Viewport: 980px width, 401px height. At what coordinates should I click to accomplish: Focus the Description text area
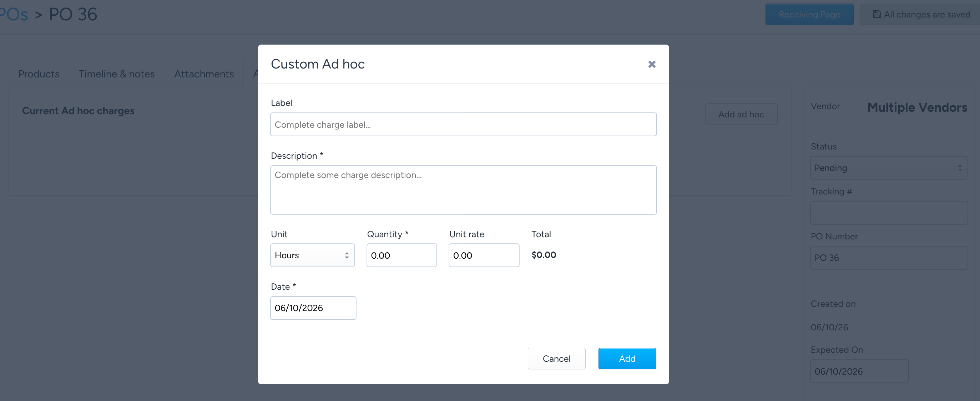(463, 190)
